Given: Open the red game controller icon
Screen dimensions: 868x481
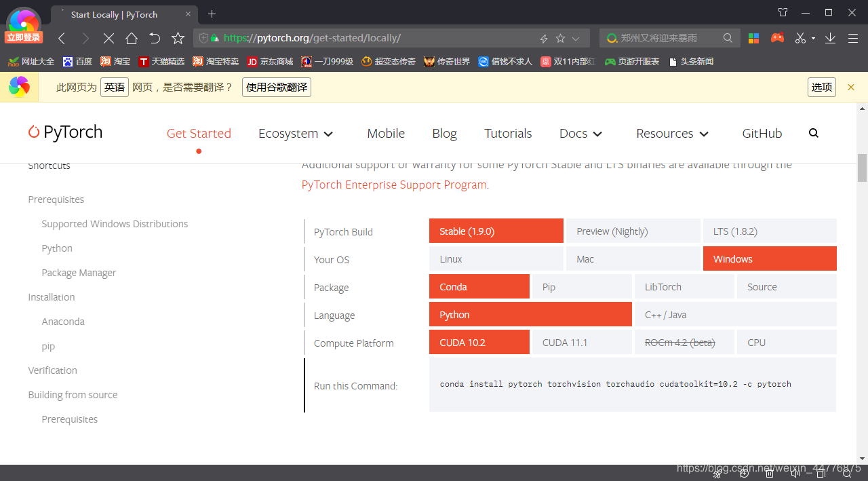Looking at the screenshot, I should 778,38.
